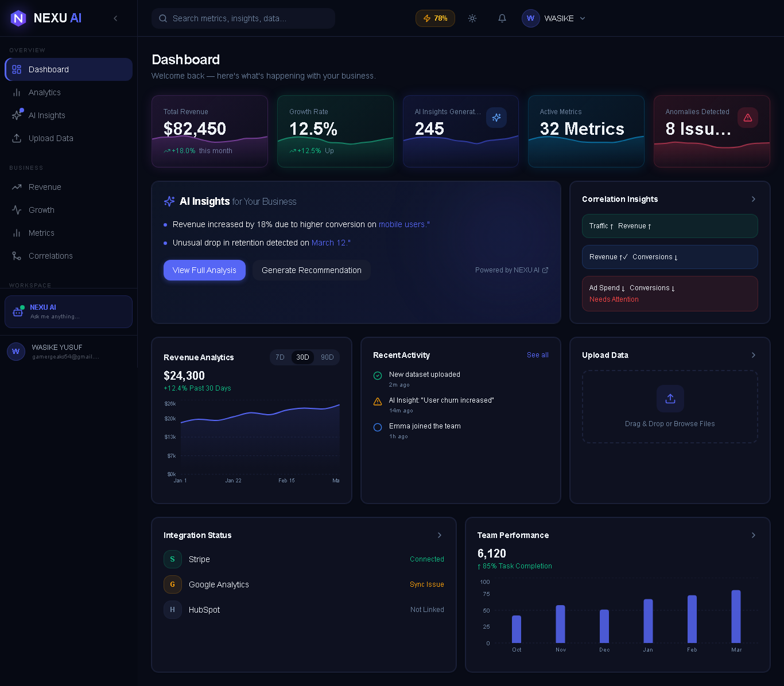Switch Revenue Analytics to 90D range

pos(327,357)
